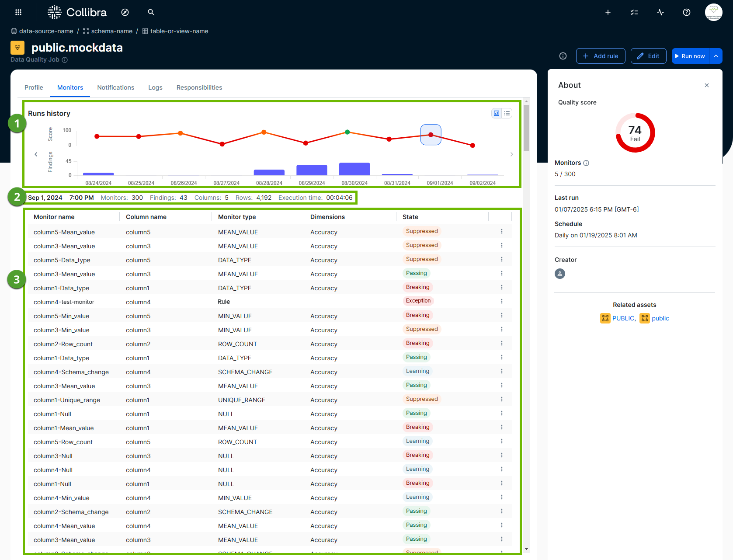Show previous runs with left chevron

point(36,154)
